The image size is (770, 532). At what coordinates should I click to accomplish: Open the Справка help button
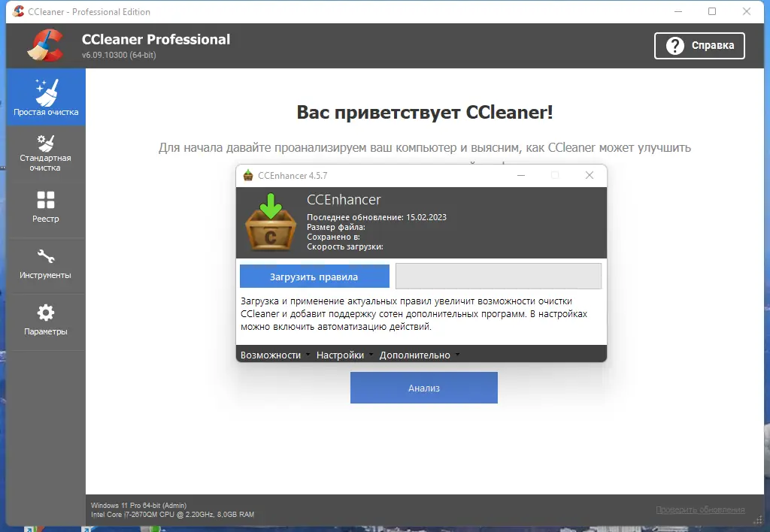(699, 46)
